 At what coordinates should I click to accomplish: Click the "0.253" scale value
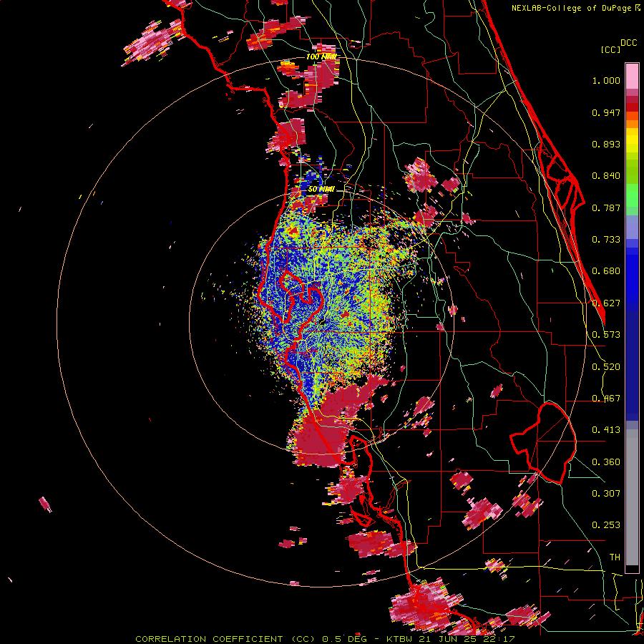[606, 525]
